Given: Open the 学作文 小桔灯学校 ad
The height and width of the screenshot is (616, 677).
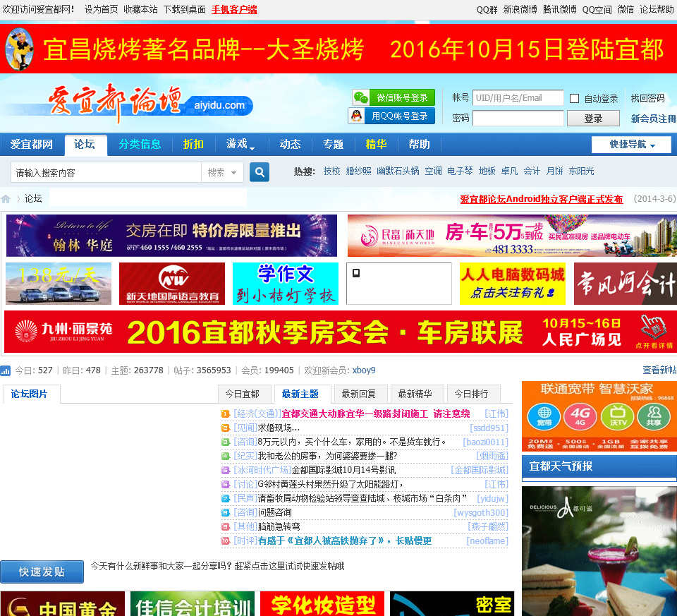Looking at the screenshot, I should 286,284.
